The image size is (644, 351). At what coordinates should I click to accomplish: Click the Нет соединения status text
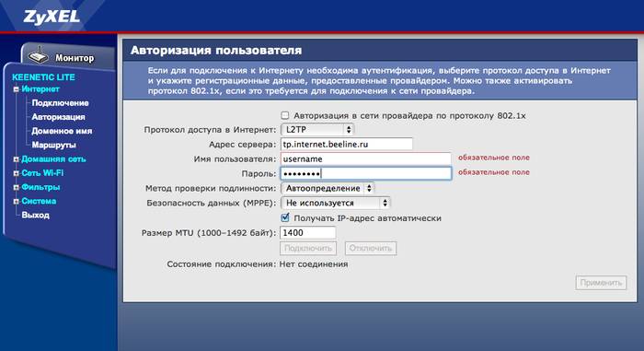click(314, 264)
